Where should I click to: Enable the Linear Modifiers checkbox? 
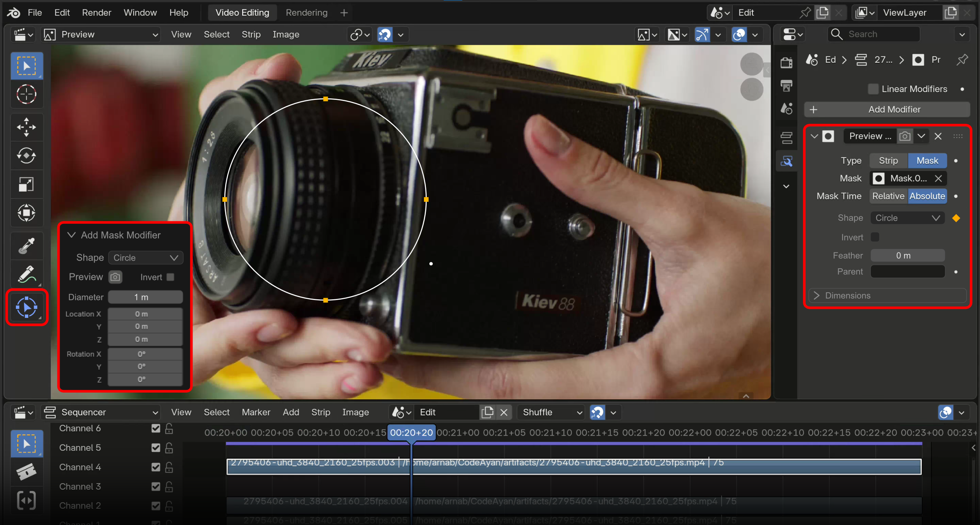pos(873,89)
